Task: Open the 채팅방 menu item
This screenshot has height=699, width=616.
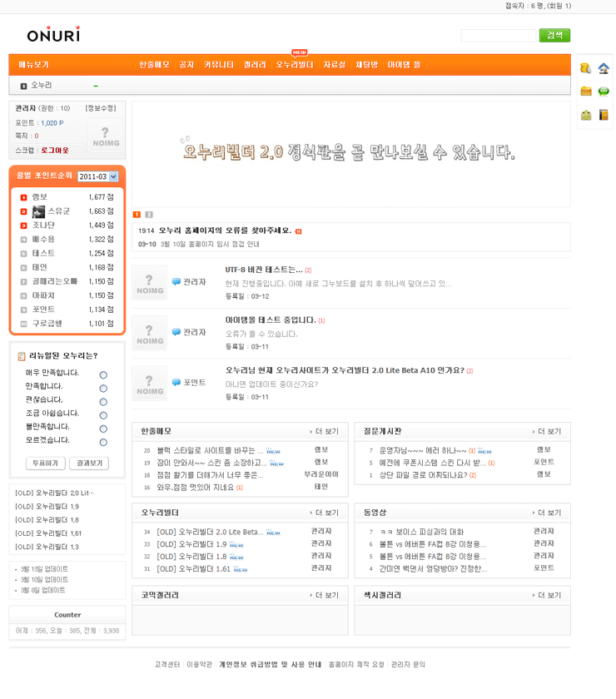Action: 366,65
